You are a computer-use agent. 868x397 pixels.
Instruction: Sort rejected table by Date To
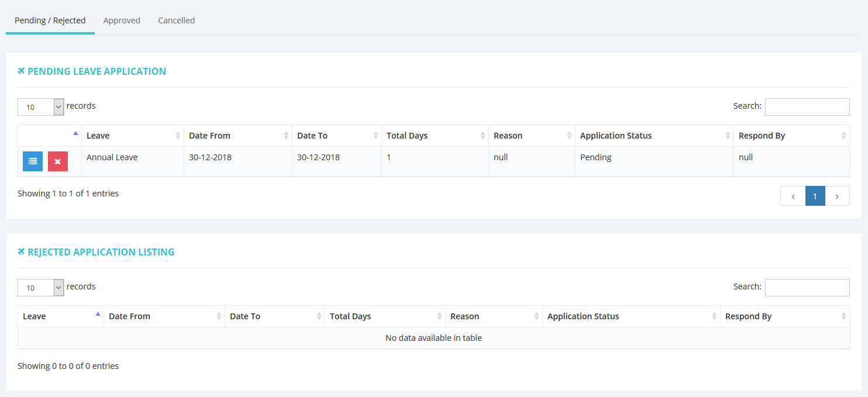click(x=274, y=316)
